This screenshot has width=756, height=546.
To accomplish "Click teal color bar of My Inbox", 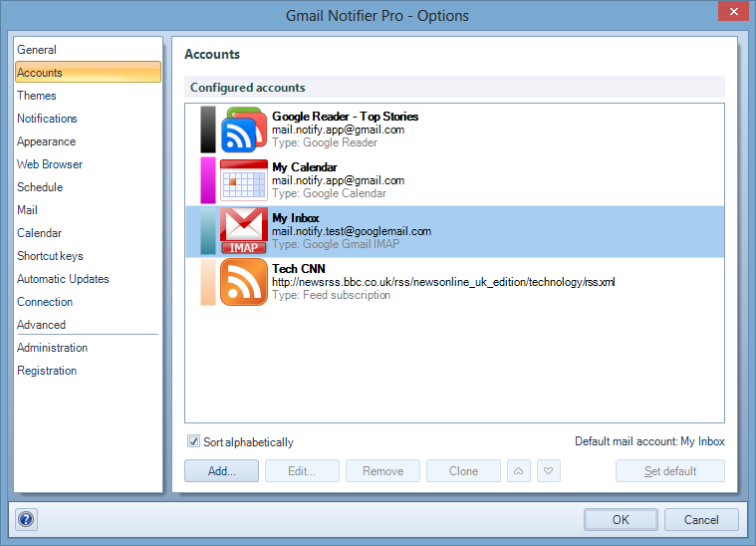I will point(208,231).
